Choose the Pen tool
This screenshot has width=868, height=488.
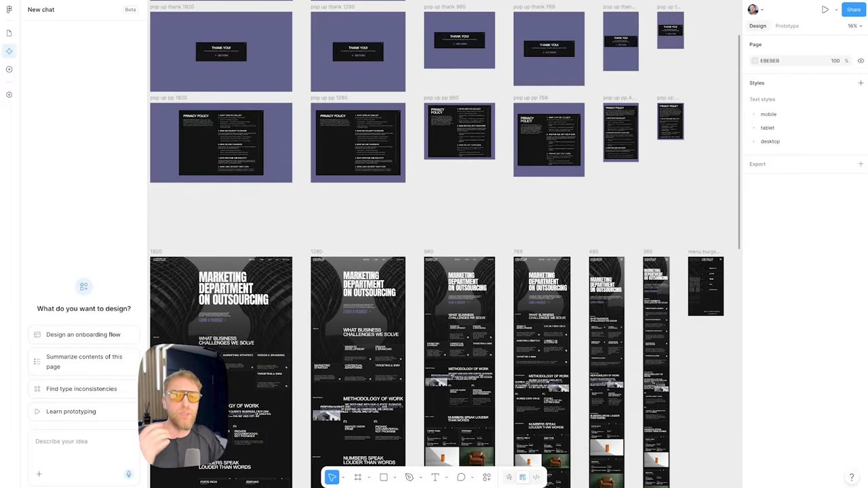click(409, 477)
